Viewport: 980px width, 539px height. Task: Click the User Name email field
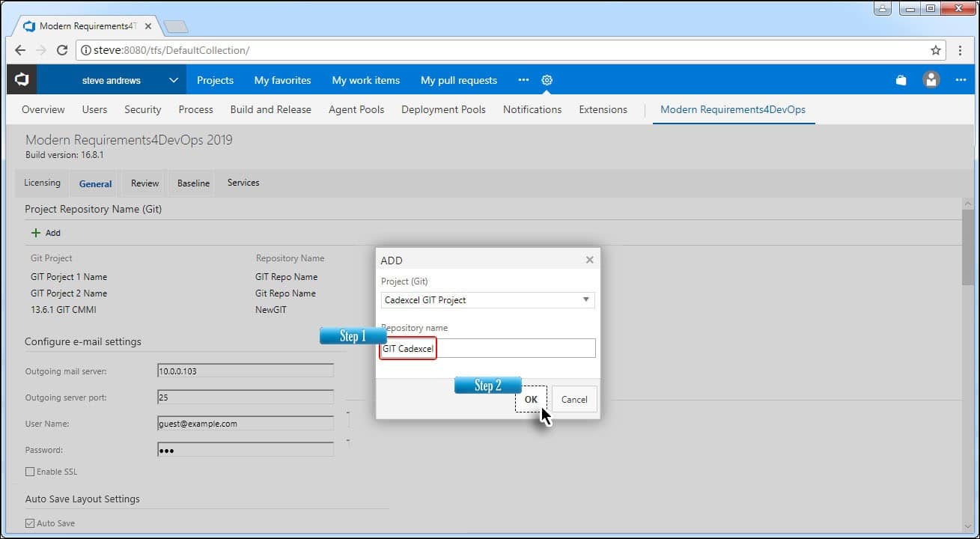pyautogui.click(x=246, y=423)
